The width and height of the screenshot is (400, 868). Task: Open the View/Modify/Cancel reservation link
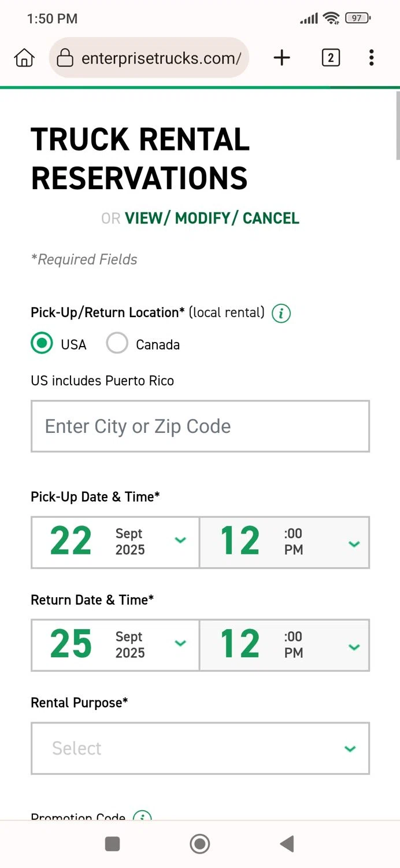(x=212, y=218)
